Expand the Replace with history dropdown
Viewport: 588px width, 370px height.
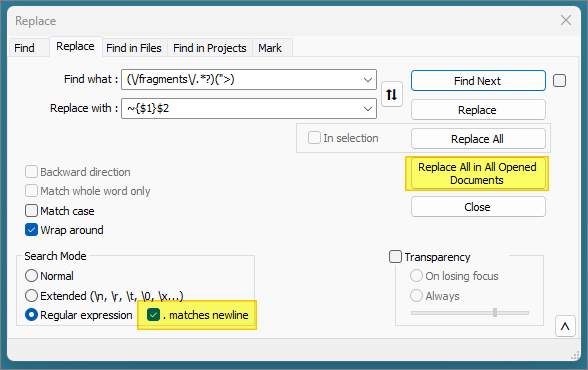tap(368, 109)
